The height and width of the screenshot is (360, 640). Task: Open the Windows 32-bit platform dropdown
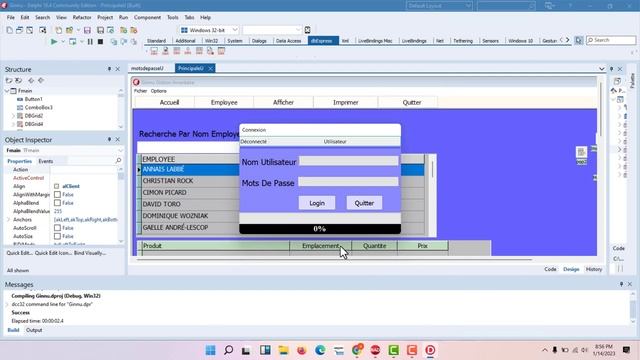tap(235, 30)
